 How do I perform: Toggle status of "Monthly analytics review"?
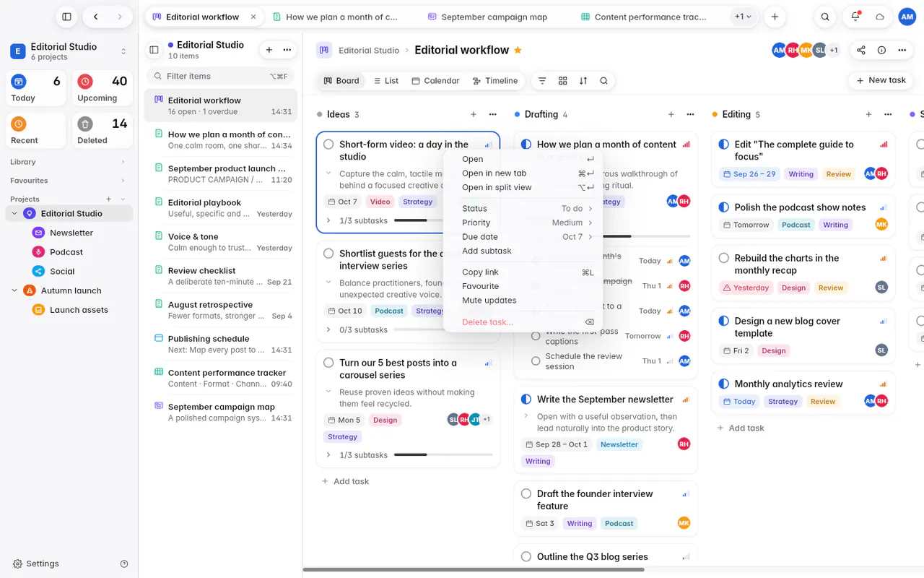[724, 384]
